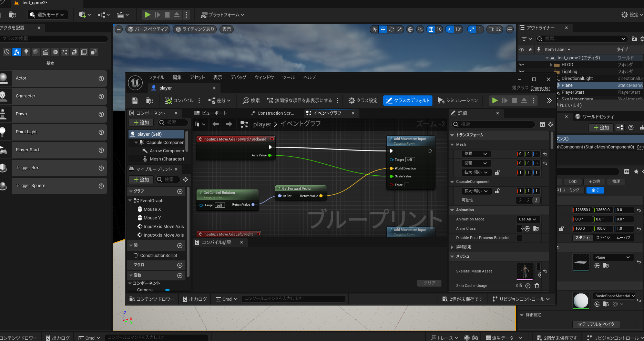Open details panel settings gear

[x=551, y=124]
